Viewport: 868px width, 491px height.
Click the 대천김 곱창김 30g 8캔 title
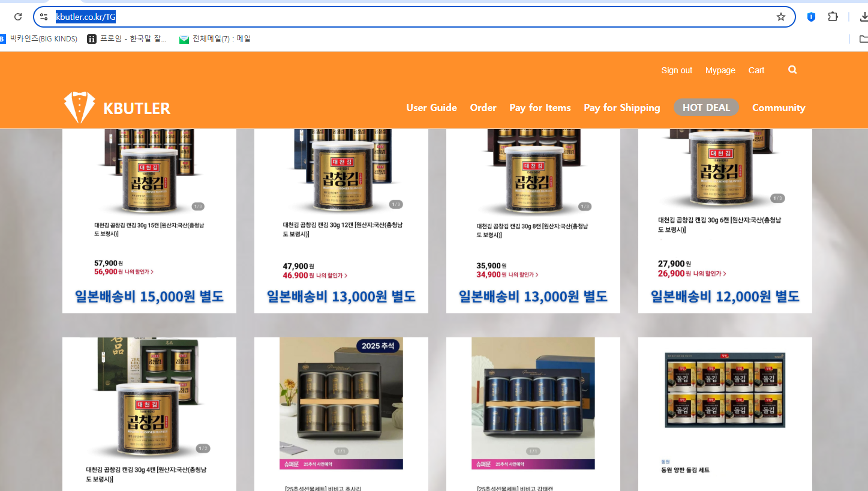(x=533, y=231)
